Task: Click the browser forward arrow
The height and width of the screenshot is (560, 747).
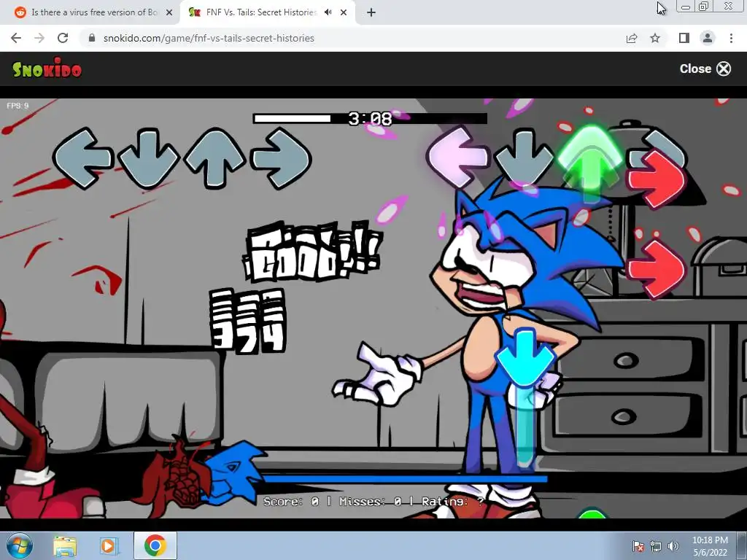Action: point(39,38)
